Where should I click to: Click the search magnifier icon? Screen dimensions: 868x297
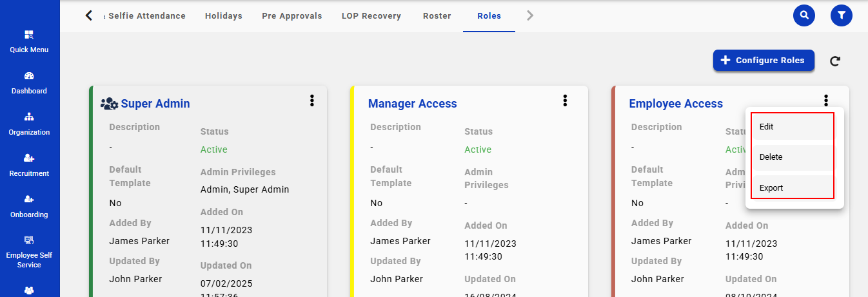click(x=804, y=15)
